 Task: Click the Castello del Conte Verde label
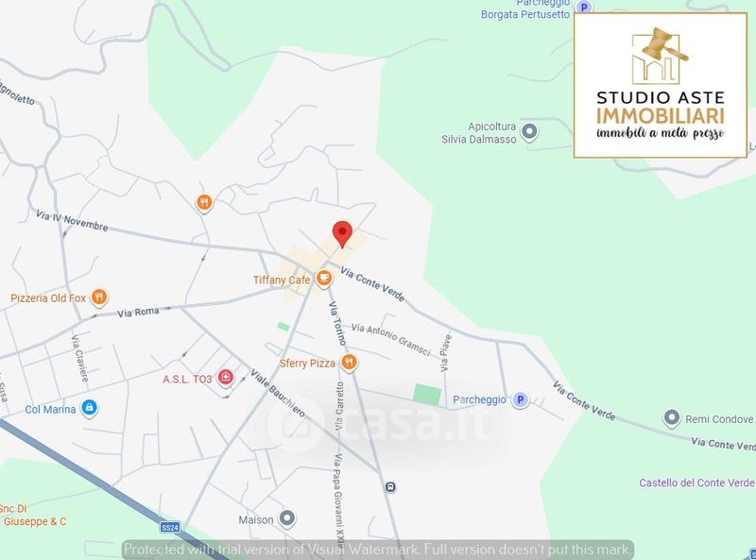[x=696, y=484]
